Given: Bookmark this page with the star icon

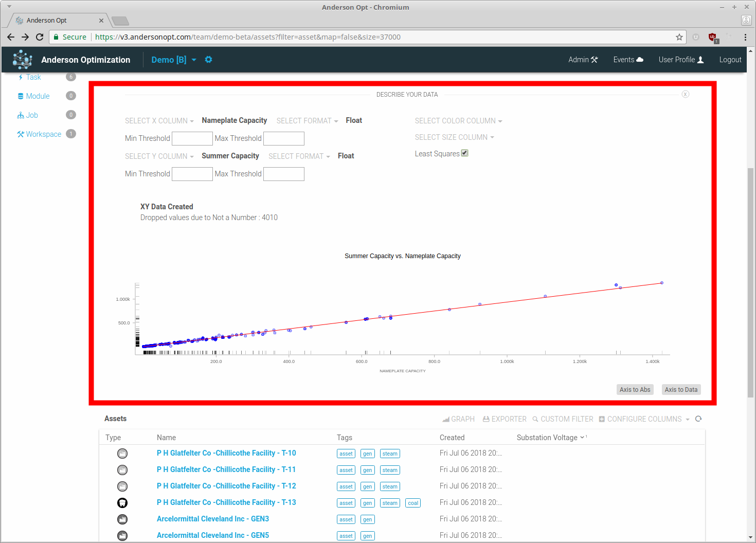Looking at the screenshot, I should tap(679, 37).
